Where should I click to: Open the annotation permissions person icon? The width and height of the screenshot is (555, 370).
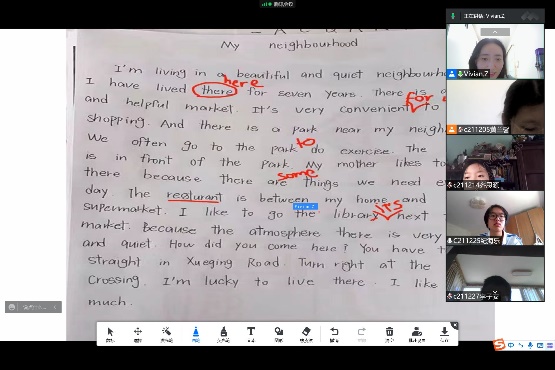[417, 334]
